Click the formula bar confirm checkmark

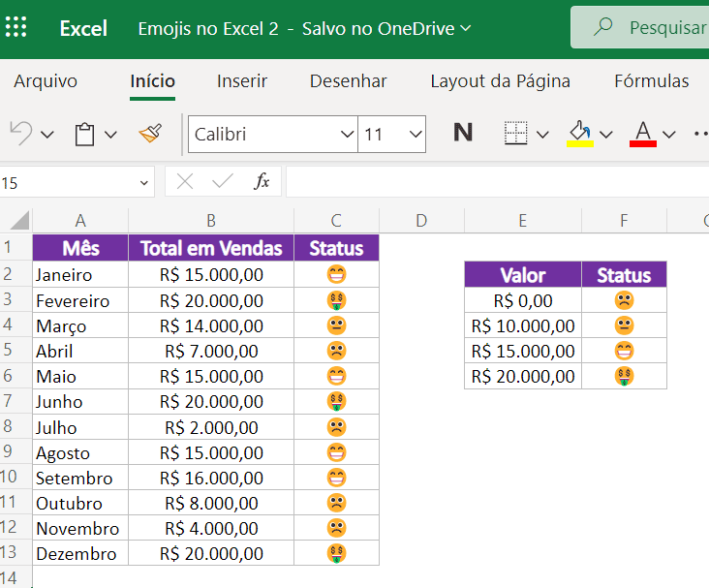coord(223,181)
